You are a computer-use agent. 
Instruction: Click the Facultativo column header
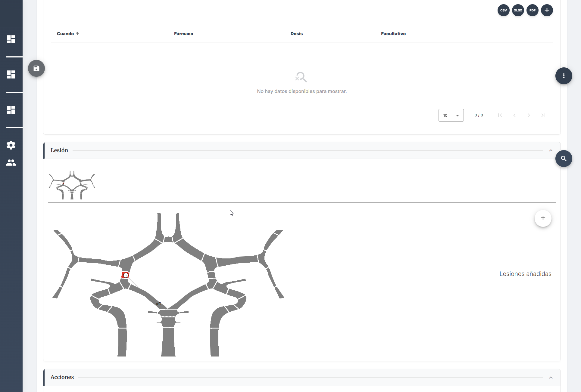pyautogui.click(x=393, y=34)
